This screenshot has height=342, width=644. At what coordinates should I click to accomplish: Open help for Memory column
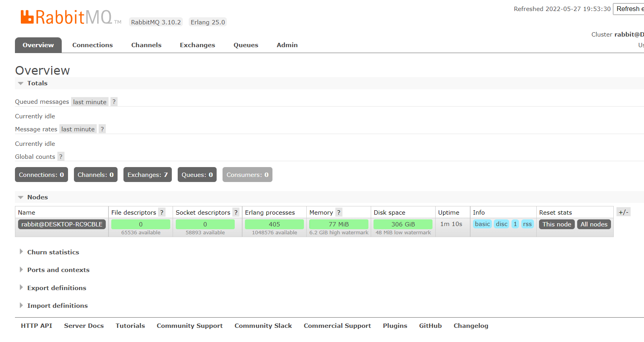(x=339, y=212)
